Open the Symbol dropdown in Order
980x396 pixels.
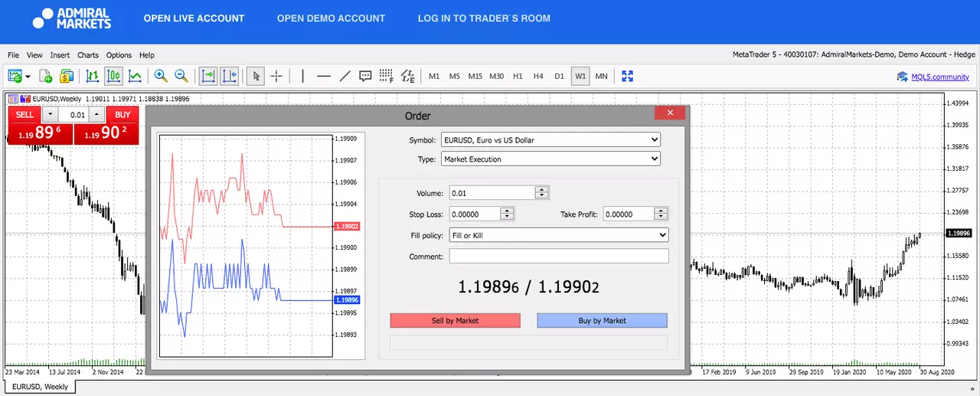tap(550, 140)
